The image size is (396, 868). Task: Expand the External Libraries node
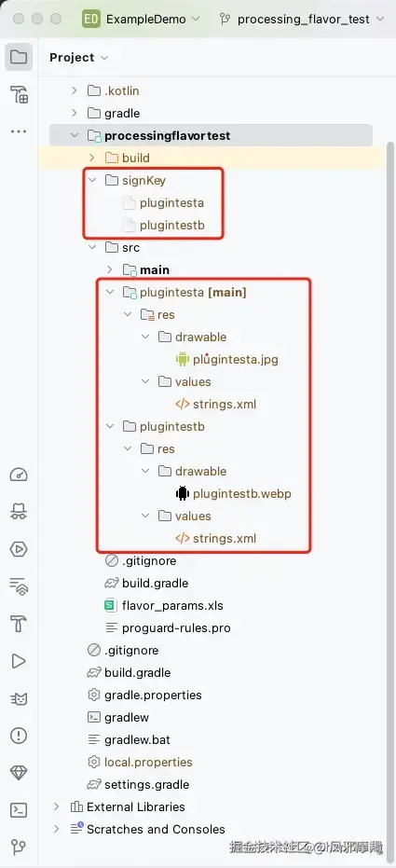pyautogui.click(x=57, y=806)
